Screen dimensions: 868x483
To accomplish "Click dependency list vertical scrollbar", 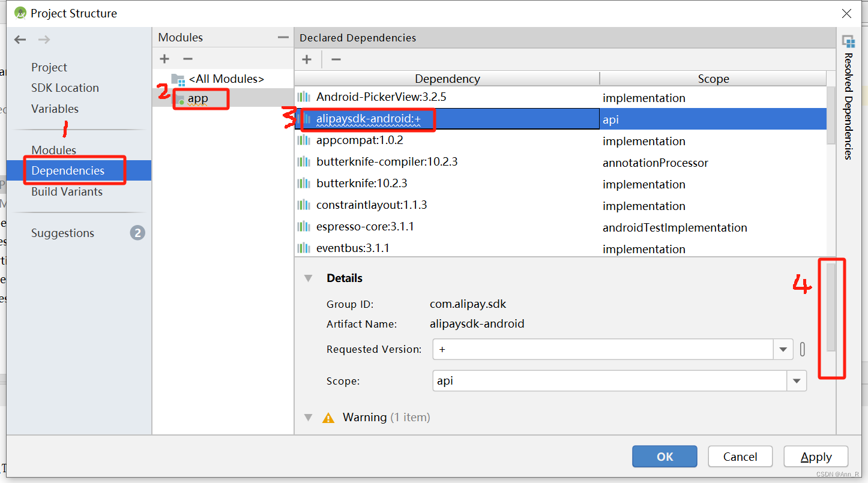I will (x=831, y=115).
